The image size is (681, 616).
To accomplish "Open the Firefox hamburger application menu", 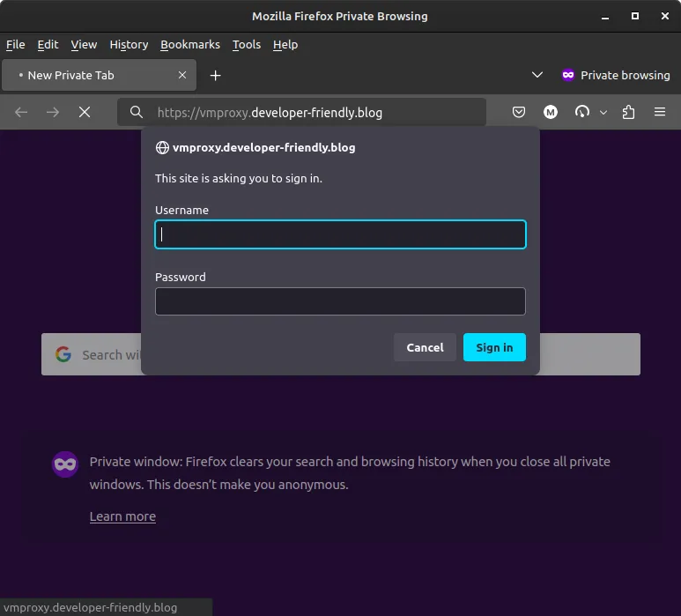I will point(660,112).
